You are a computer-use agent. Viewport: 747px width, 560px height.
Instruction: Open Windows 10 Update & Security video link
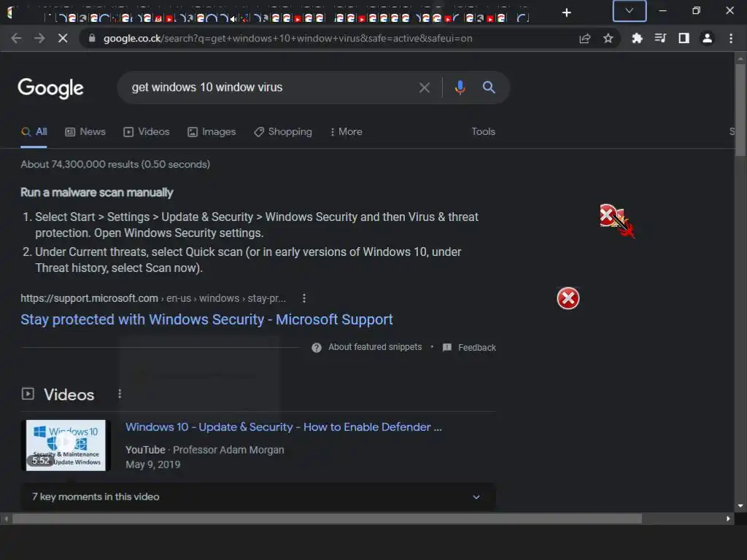pyautogui.click(x=284, y=427)
